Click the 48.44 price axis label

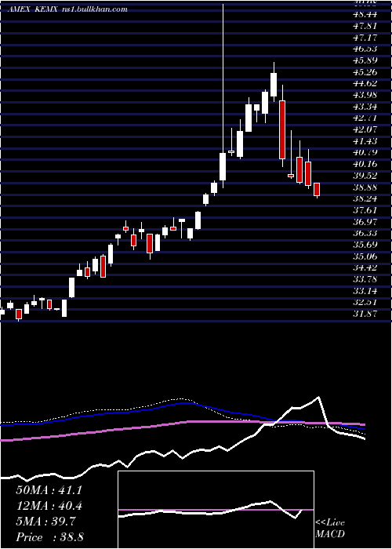pos(365,14)
